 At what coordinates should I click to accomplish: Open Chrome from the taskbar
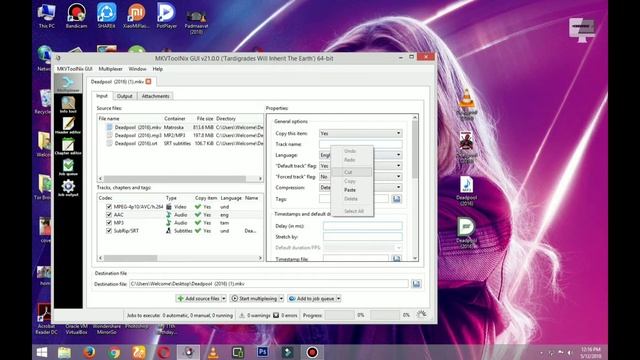click(114, 352)
